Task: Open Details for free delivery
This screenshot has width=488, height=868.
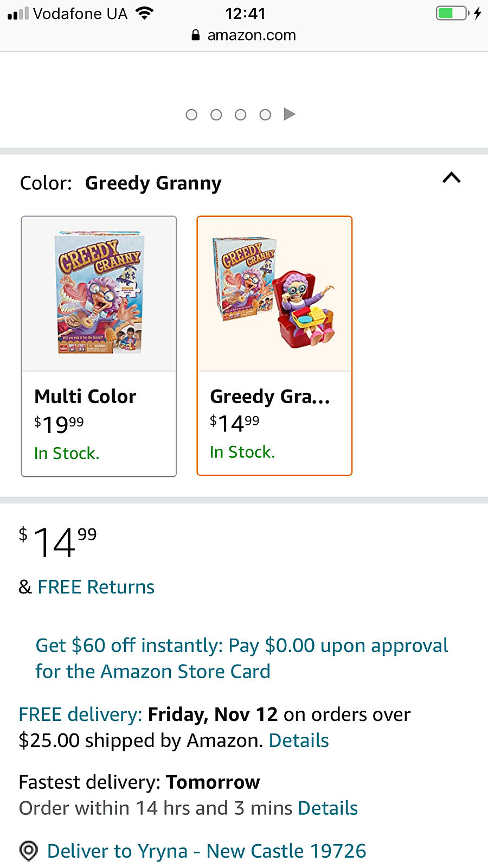Action: pos(299,741)
